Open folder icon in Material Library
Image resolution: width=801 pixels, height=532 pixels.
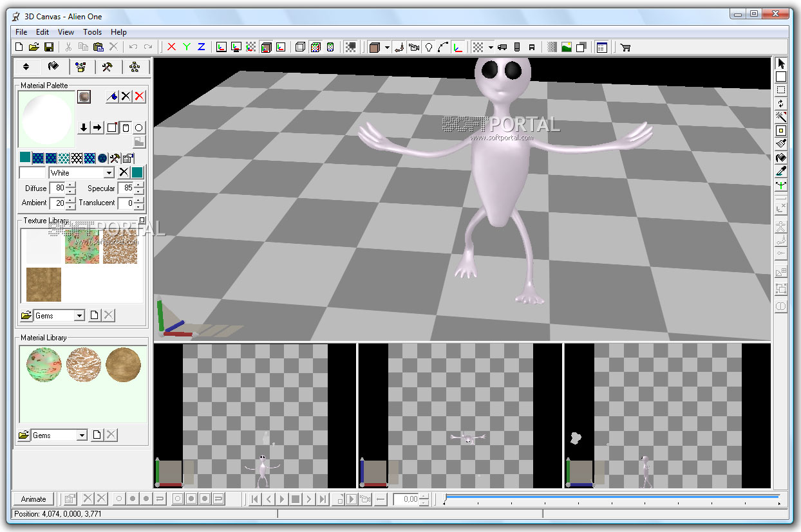23,436
